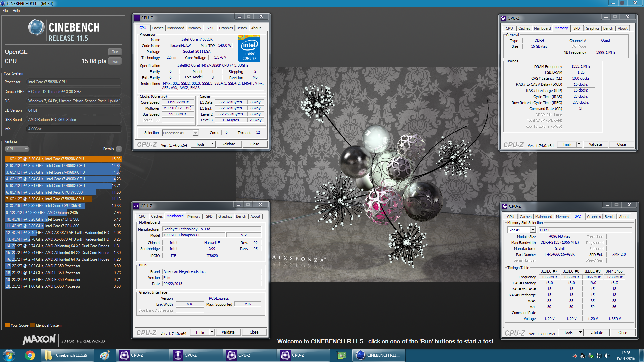Expand Tools arrow in CPU-Z Motherboard window
Screen dimensions: 644x362
pyautogui.click(x=212, y=332)
